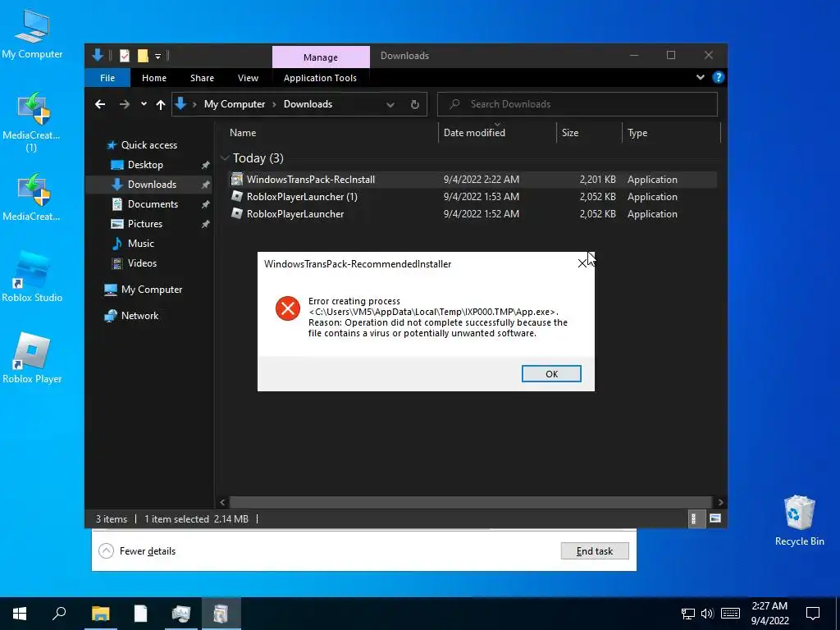The image size is (840, 630).
Task: Open the touch keyboard tray icon
Action: point(730,614)
